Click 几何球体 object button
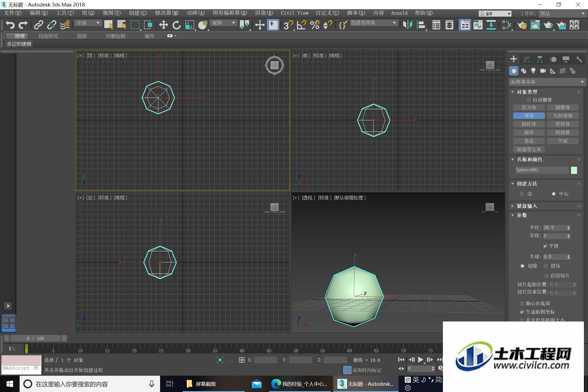 tap(563, 116)
